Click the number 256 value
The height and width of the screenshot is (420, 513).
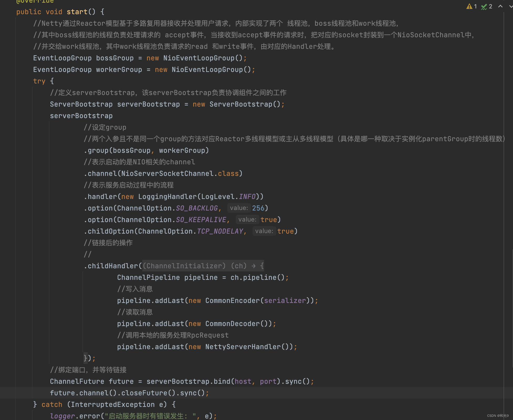258,208
